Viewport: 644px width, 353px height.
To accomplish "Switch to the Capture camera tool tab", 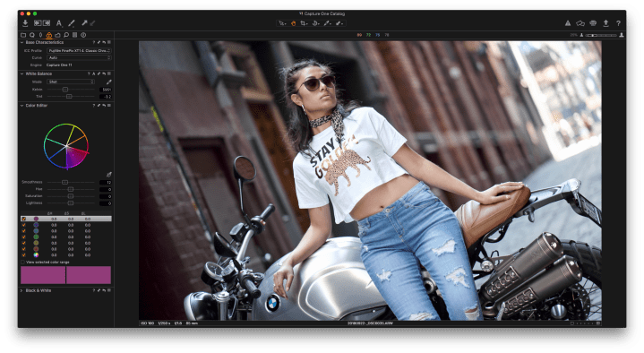I will tap(32, 35).
